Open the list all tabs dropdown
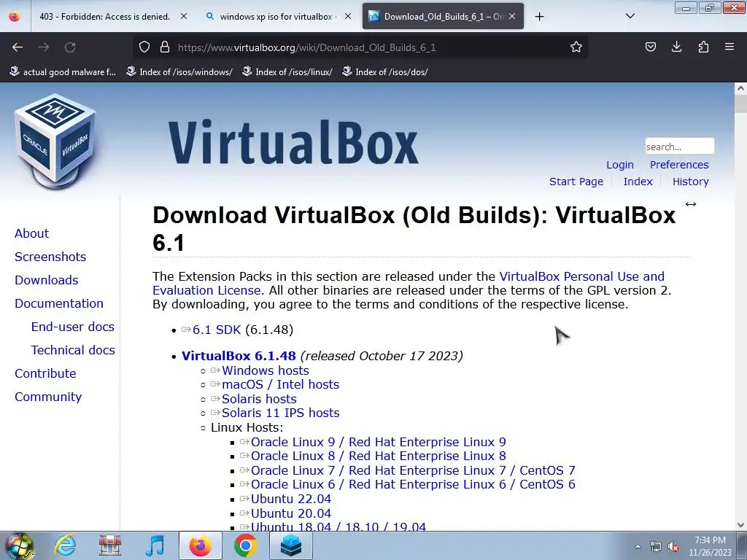Screen dimensions: 747x560 630,16
